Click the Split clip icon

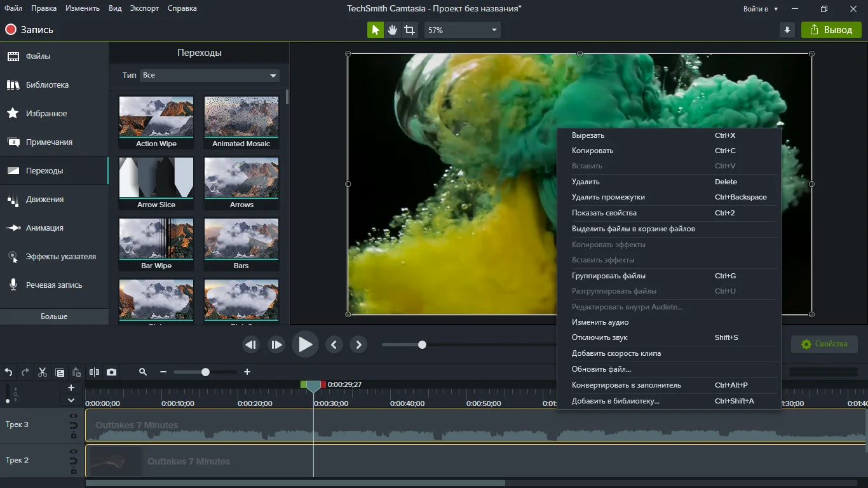(x=94, y=372)
